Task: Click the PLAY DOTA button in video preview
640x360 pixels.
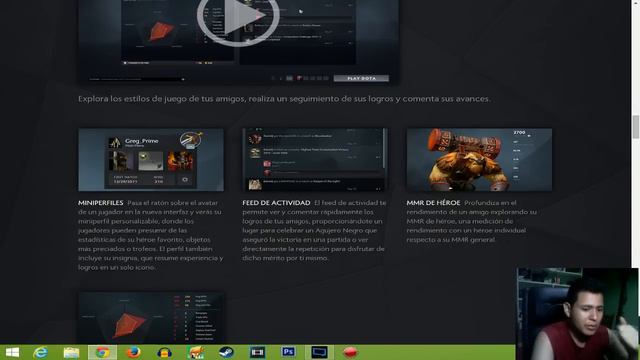Action: 361,78
